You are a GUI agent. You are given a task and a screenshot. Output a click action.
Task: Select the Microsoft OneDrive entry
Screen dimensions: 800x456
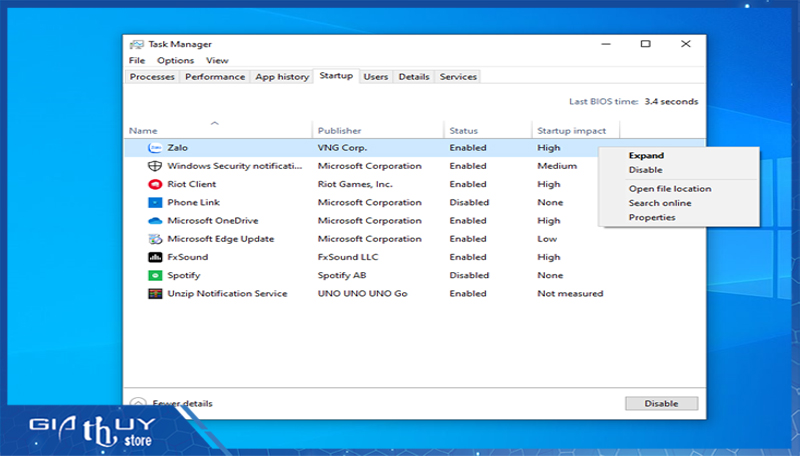point(213,221)
